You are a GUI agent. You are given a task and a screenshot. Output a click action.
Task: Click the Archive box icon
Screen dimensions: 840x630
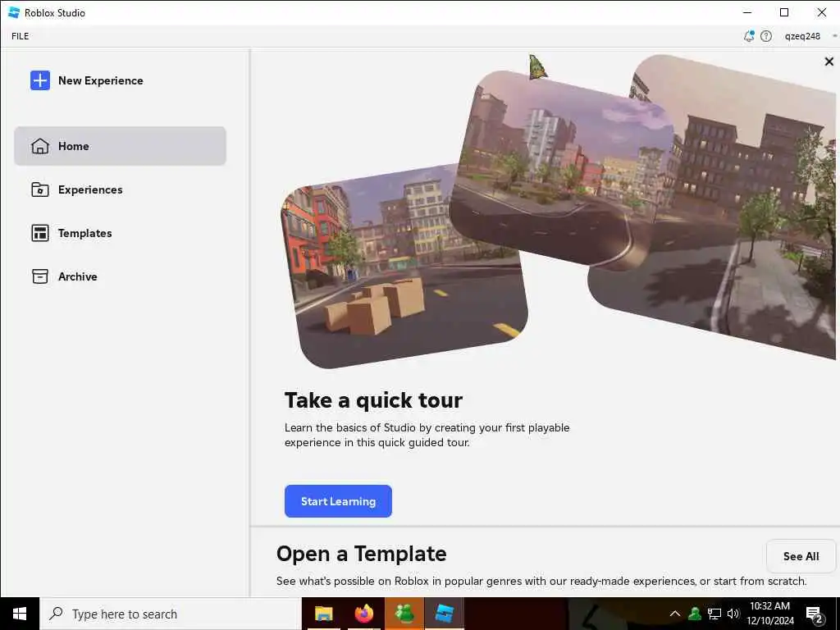click(x=40, y=276)
